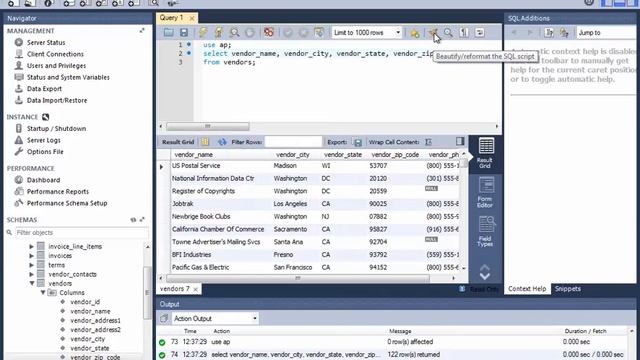Open the Limit to 1000 rows dropdown

[x=367, y=32]
